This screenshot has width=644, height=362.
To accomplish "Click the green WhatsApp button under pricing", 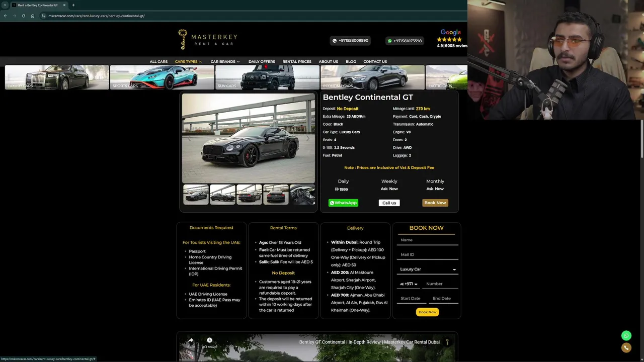I will coord(343,203).
